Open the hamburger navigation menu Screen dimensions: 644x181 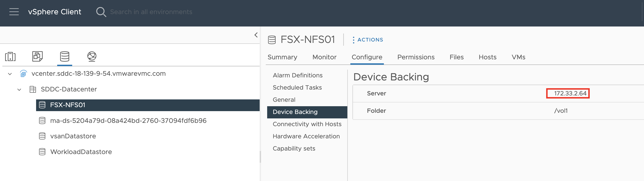(x=14, y=12)
